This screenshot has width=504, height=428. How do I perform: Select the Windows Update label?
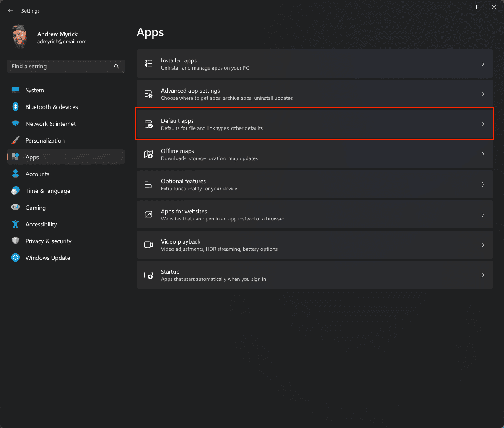(48, 258)
